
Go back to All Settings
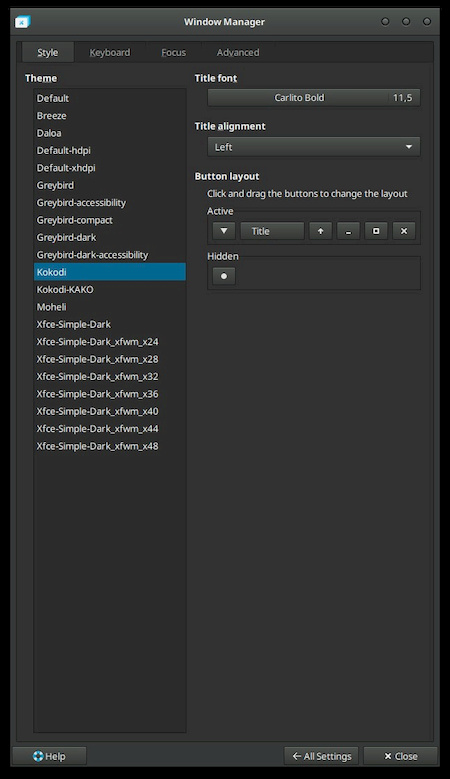[x=321, y=756]
